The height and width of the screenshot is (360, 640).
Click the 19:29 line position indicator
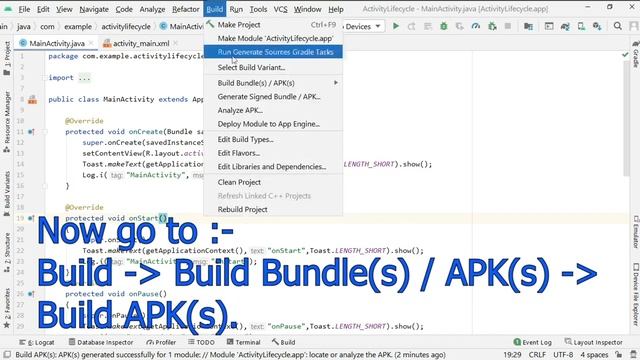point(512,355)
